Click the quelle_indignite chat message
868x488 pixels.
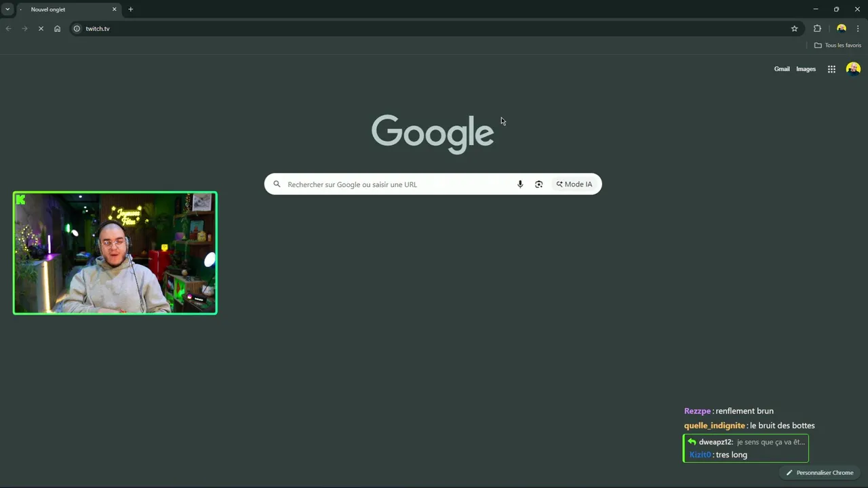pyautogui.click(x=749, y=426)
